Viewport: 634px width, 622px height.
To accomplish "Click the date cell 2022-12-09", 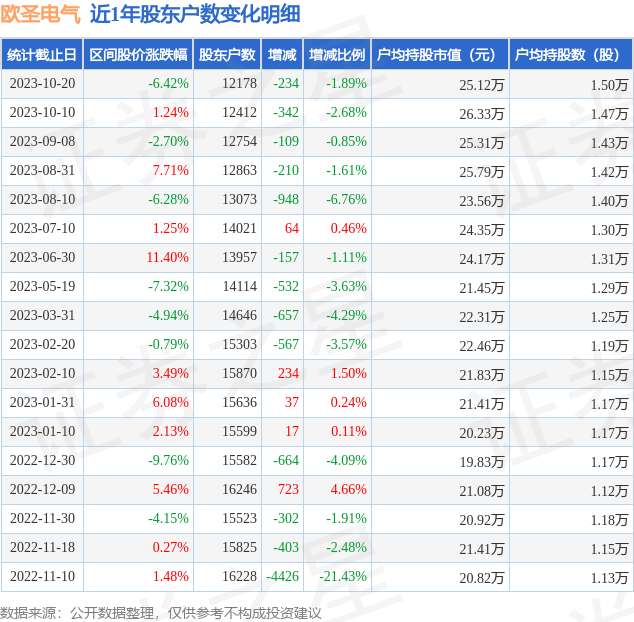I will [x=42, y=489].
